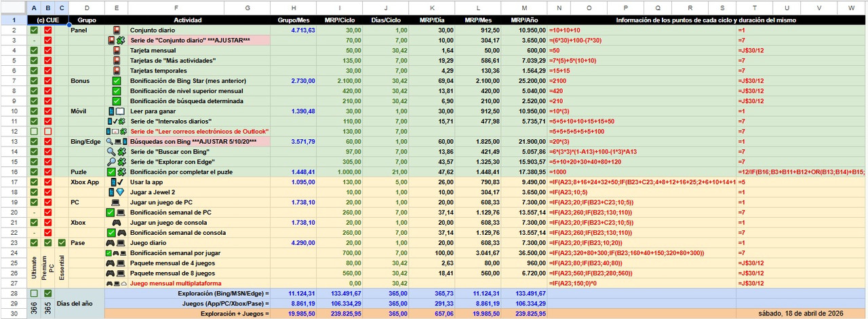Image resolution: width=868 pixels, height=319 pixels.
Task: Click the card icon beside 'Conjunto diario'
Action: pyautogui.click(x=117, y=31)
